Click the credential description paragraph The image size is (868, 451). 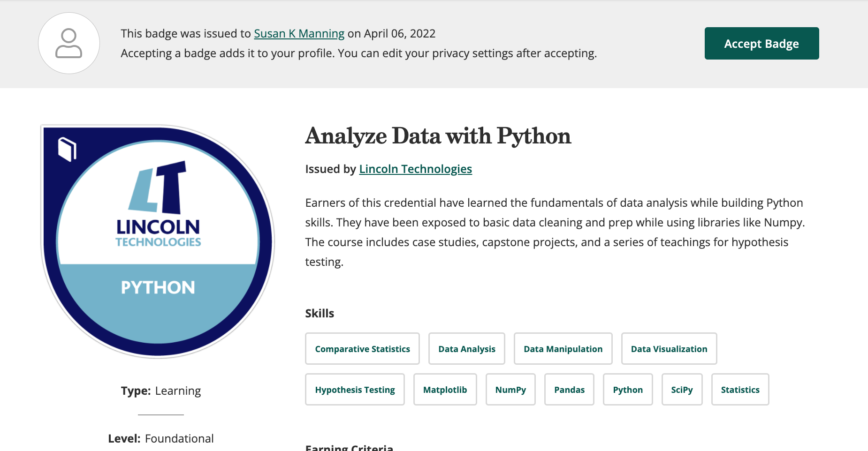(x=555, y=233)
